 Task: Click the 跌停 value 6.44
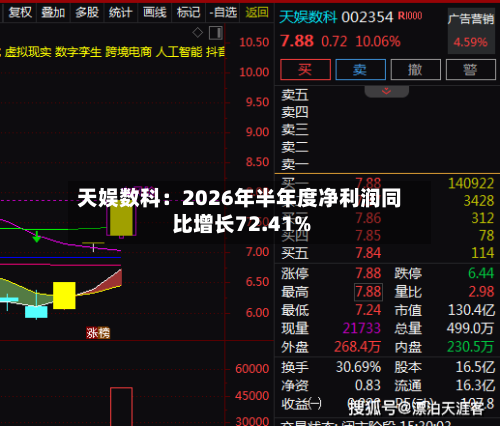(x=481, y=274)
